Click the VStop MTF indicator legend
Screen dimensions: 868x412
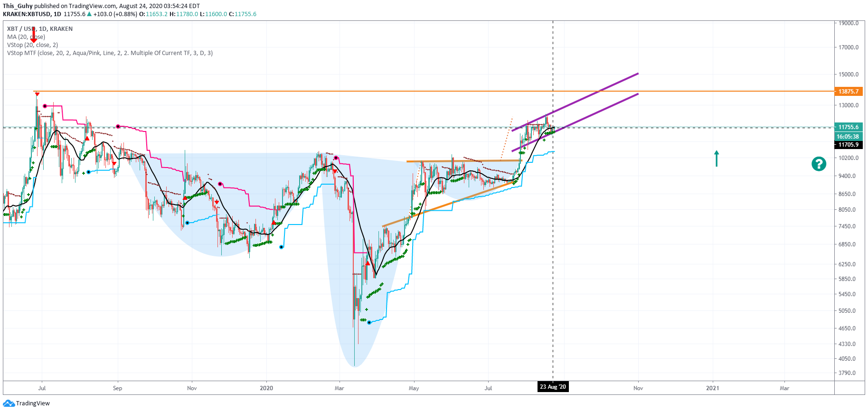[110, 53]
